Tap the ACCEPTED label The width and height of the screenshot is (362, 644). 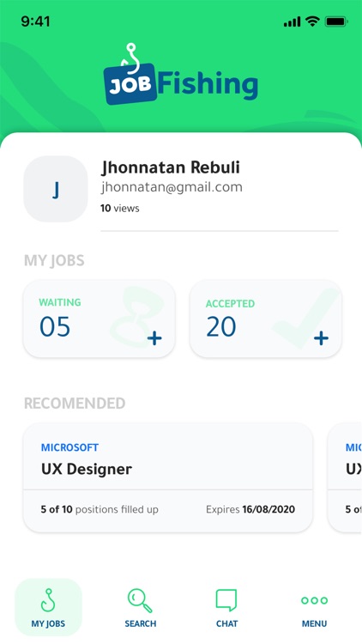[230, 303]
